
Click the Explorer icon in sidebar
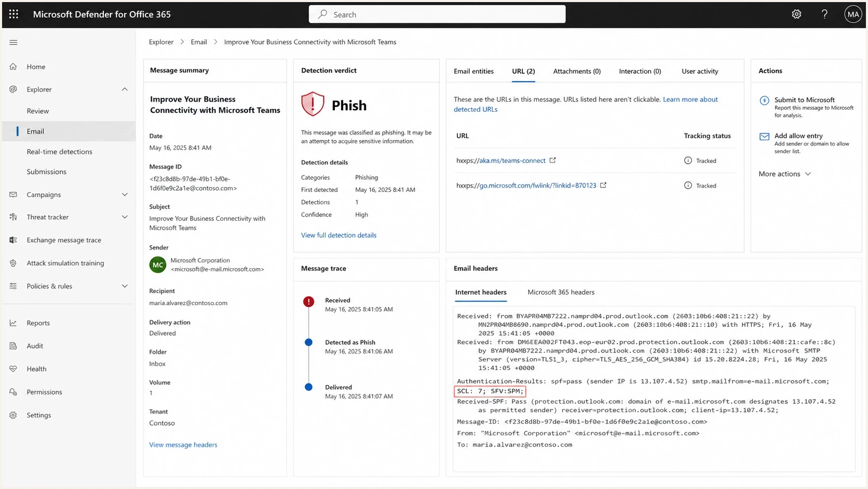click(x=13, y=89)
